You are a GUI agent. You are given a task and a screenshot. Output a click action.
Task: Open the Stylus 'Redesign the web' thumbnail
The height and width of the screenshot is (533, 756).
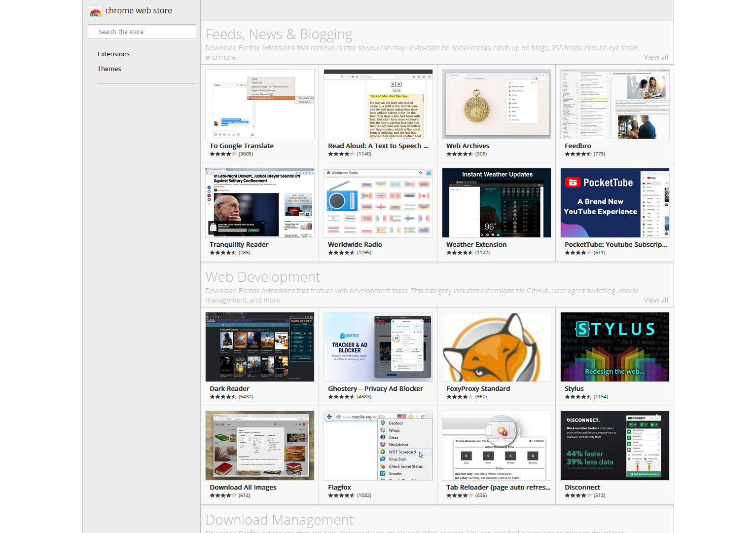coord(615,347)
